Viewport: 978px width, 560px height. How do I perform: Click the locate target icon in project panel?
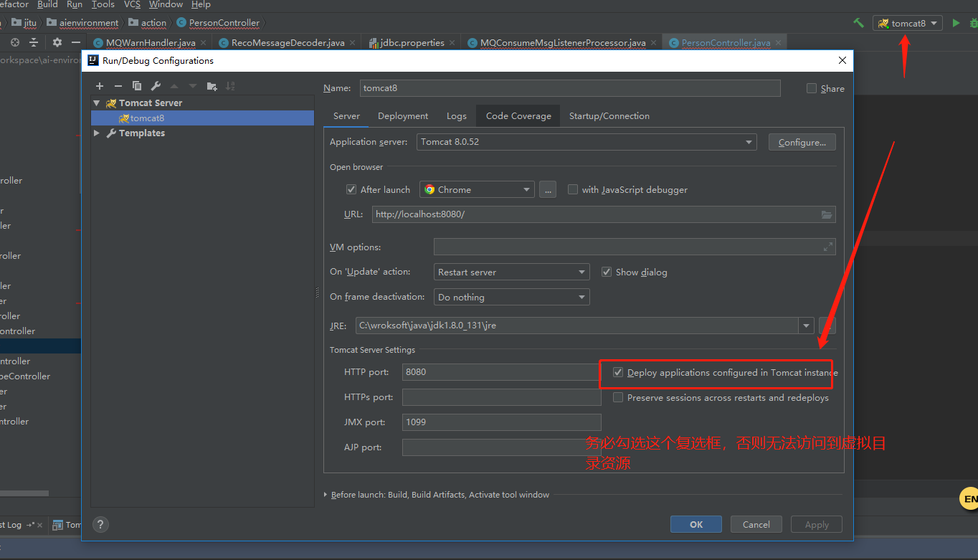click(x=15, y=42)
